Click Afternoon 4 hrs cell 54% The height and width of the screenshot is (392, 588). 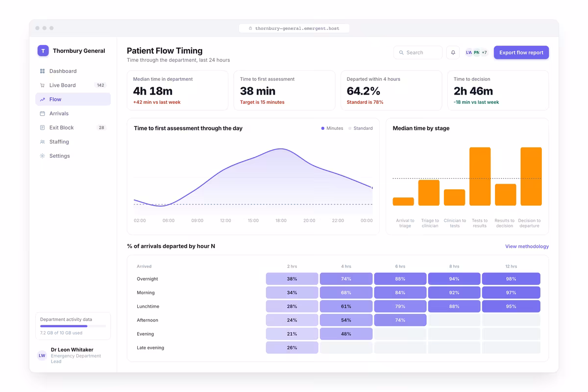346,320
